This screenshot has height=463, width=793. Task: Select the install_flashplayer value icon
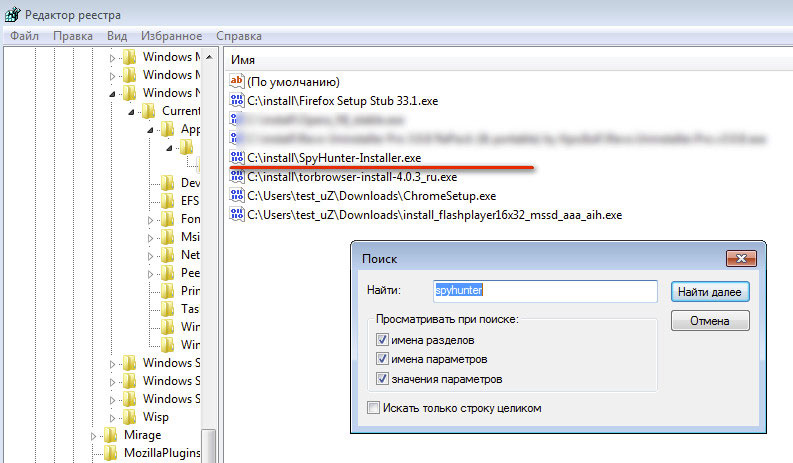click(237, 214)
